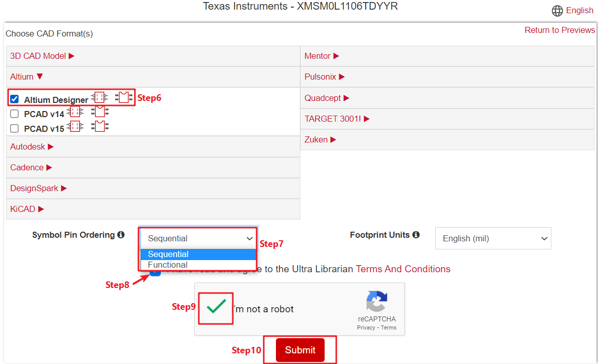This screenshot has width=598, height=364.
Task: Collapse the Altium format section
Action: point(26,77)
